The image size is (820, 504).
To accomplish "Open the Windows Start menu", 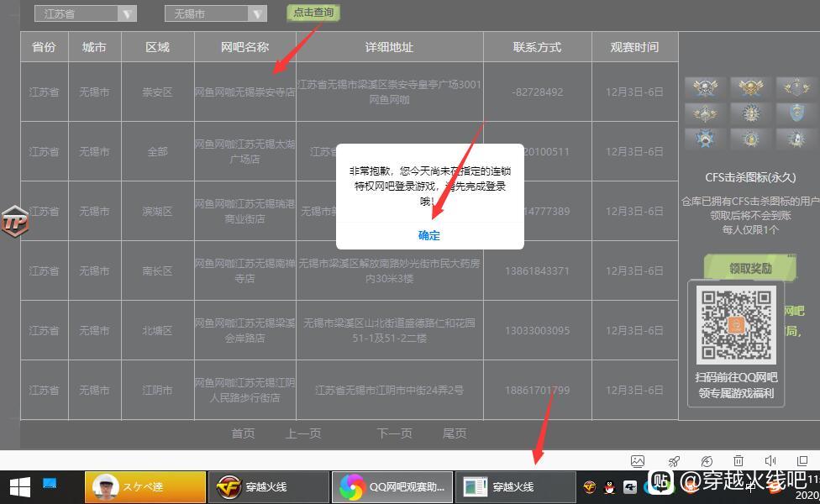I will [x=20, y=487].
